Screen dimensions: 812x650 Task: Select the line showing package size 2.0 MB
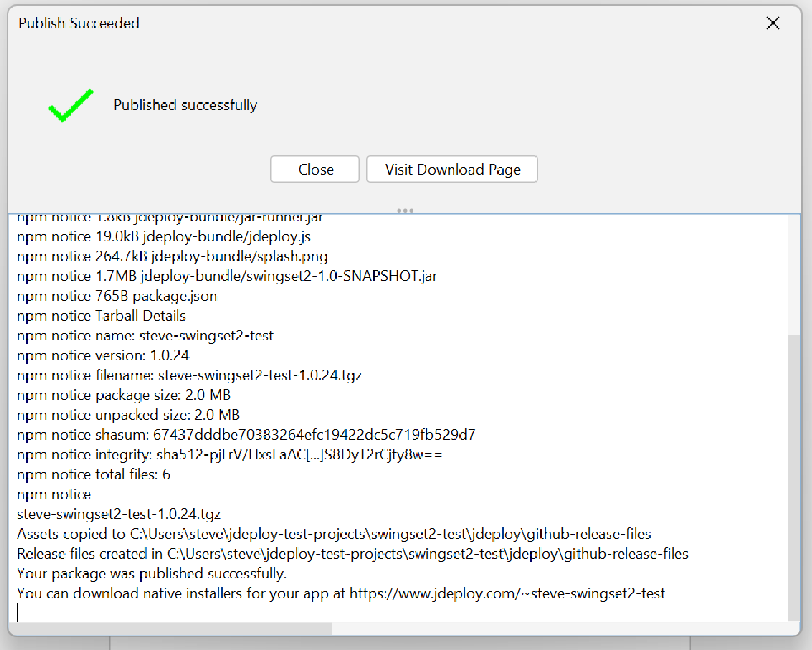[124, 395]
